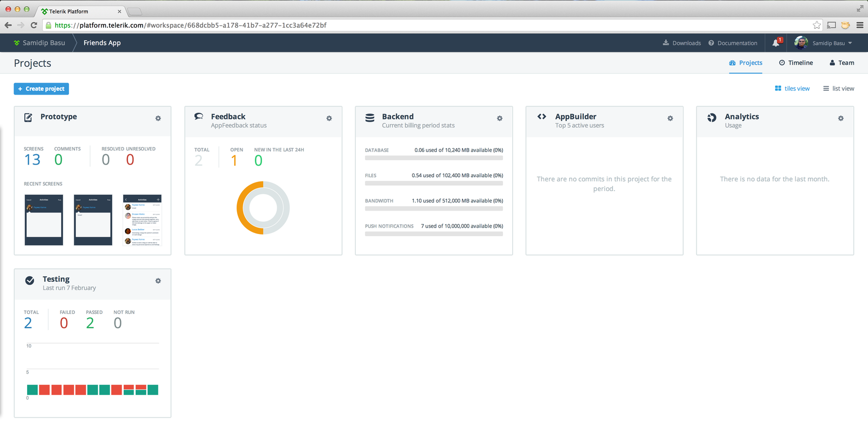The height and width of the screenshot is (429, 868).
Task: Click the first green test run bar
Action: coord(33,390)
